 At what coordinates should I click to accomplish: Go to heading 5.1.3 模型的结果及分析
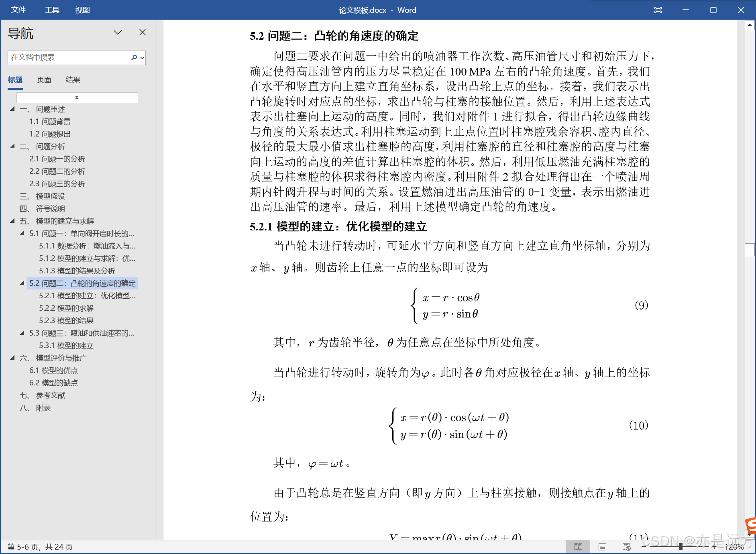coord(77,271)
